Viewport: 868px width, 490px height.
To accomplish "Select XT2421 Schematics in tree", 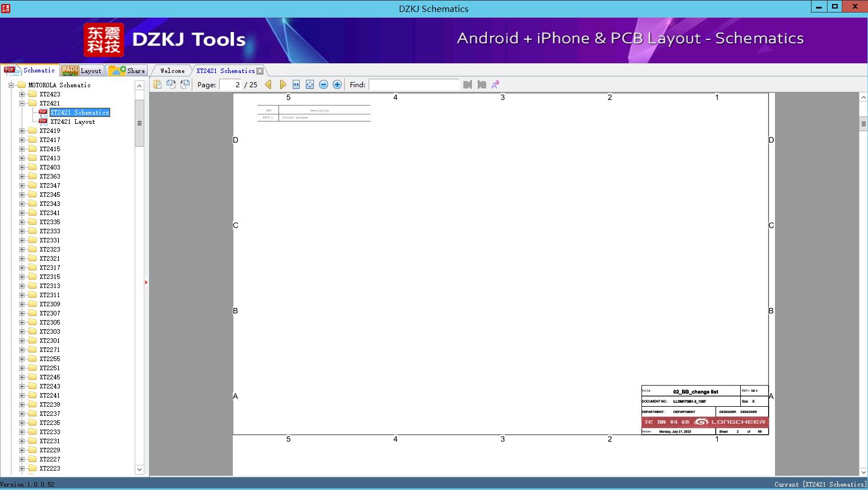I will [79, 112].
